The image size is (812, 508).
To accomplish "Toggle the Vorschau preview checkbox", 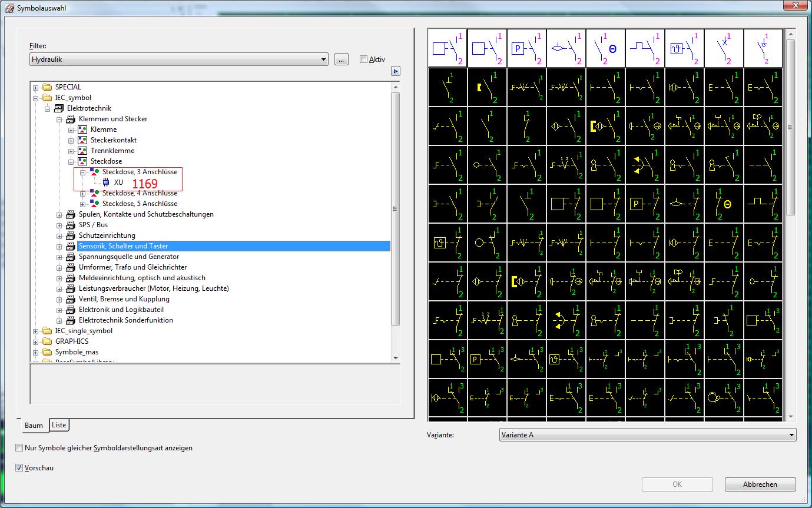I will (x=19, y=468).
